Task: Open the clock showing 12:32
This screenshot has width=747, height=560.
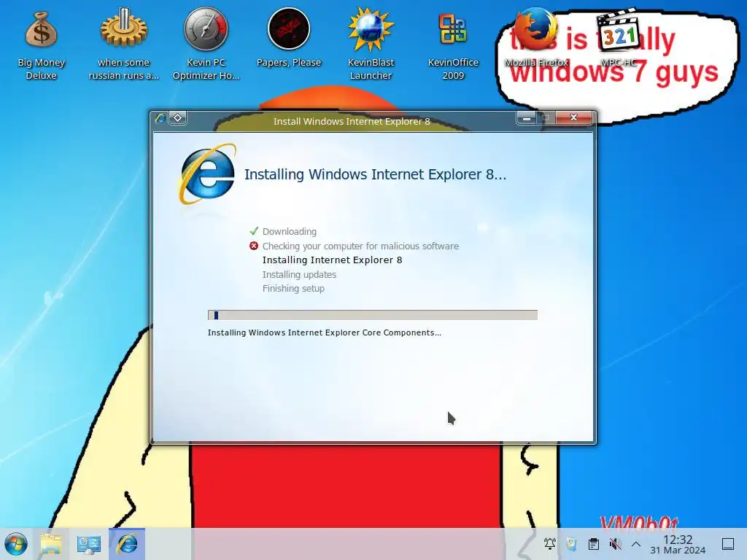Action: 678,544
